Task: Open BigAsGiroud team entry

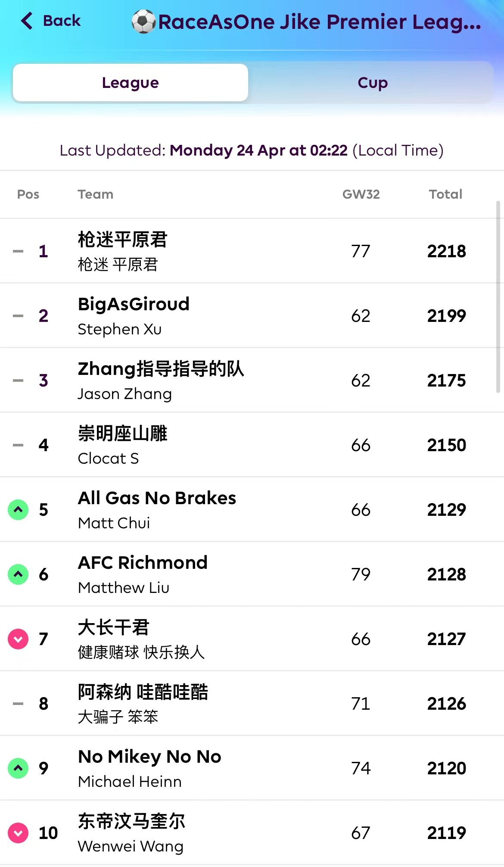Action: coord(134,305)
